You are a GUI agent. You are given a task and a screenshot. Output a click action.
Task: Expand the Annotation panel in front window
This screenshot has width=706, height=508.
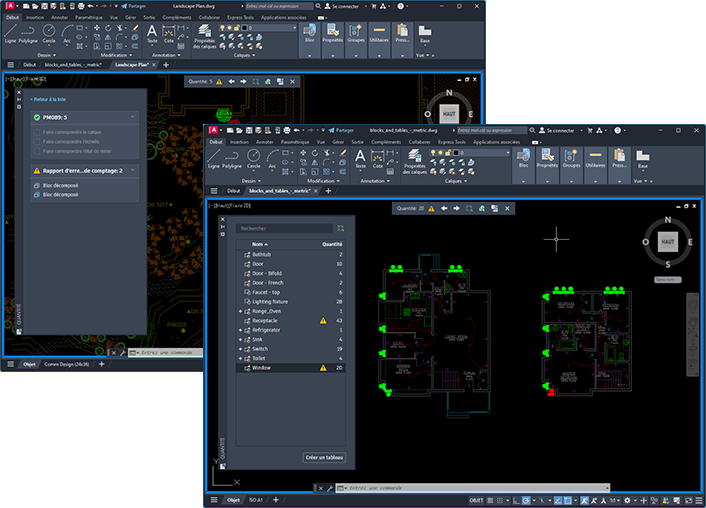[x=375, y=181]
